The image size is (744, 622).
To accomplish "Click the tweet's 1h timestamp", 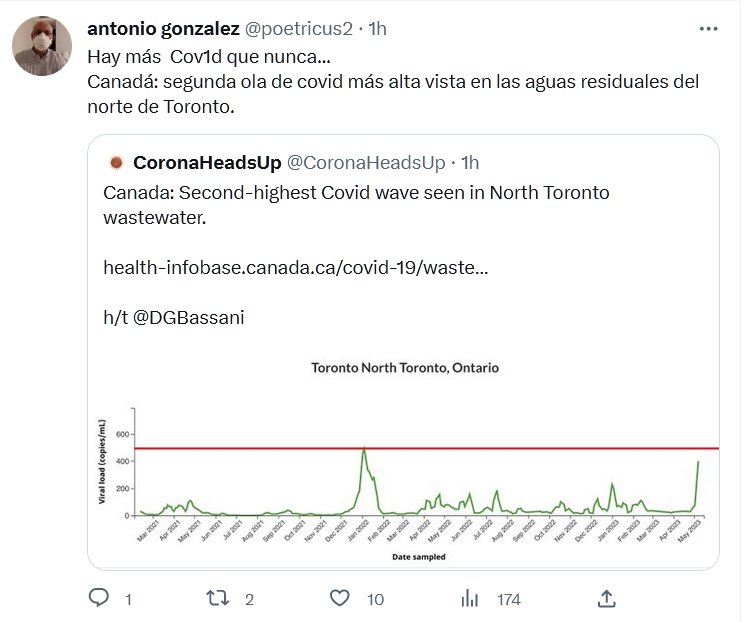I will click(x=378, y=28).
